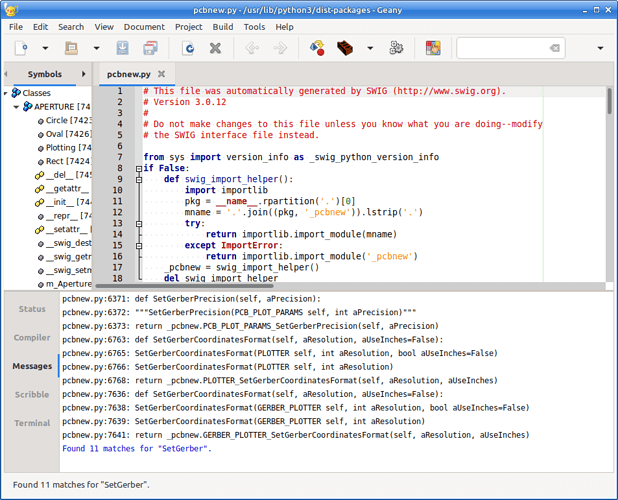Open an existing file with toolbar icon
This screenshot has width=618, height=500.
[71, 48]
